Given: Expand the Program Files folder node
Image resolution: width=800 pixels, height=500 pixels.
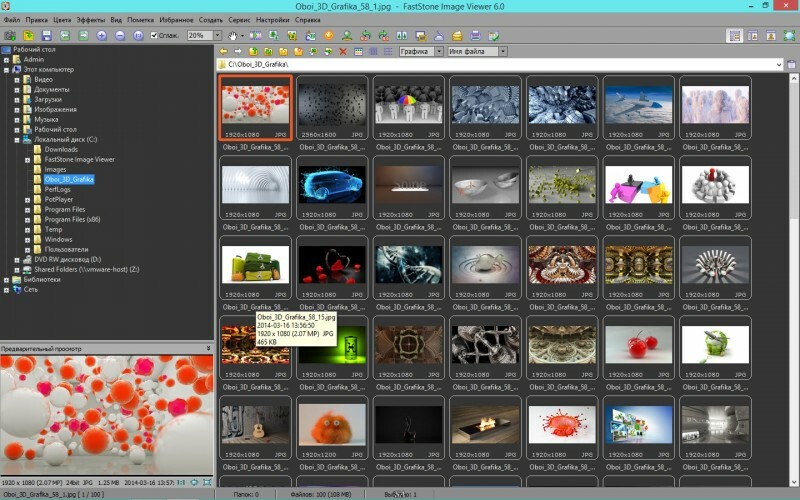Looking at the screenshot, I should click(x=28, y=210).
